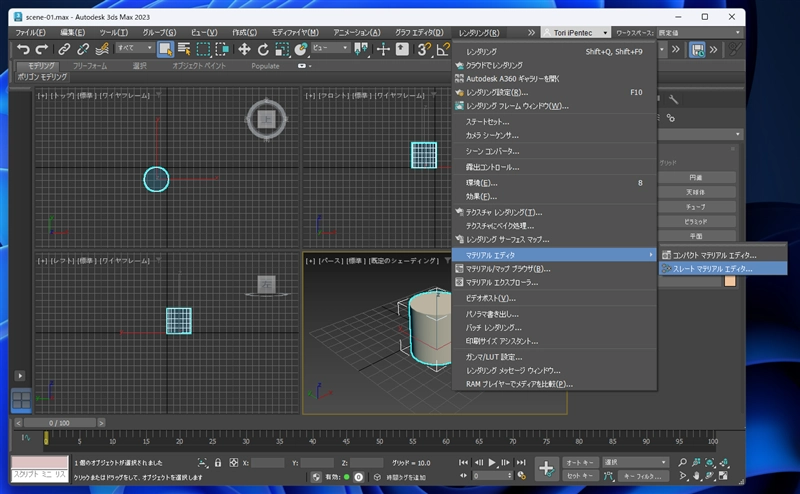Image resolution: width=800 pixels, height=494 pixels.
Task: Click the 円錐 primitive button
Action: (x=696, y=178)
